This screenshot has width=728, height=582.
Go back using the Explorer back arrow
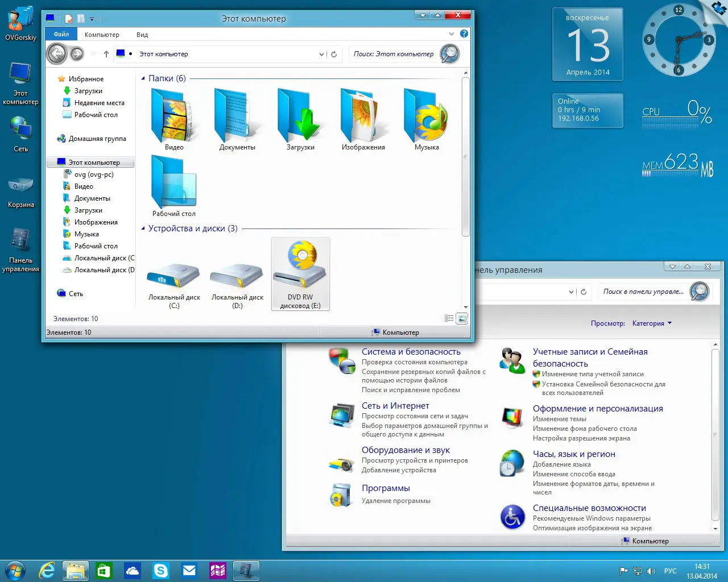pyautogui.click(x=56, y=54)
